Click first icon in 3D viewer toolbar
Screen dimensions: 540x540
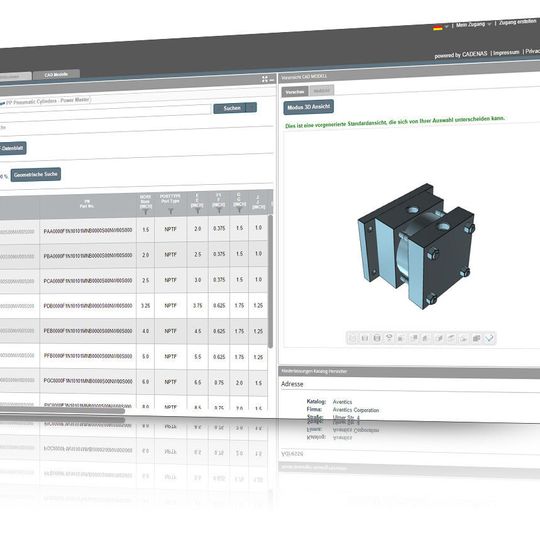point(352,338)
